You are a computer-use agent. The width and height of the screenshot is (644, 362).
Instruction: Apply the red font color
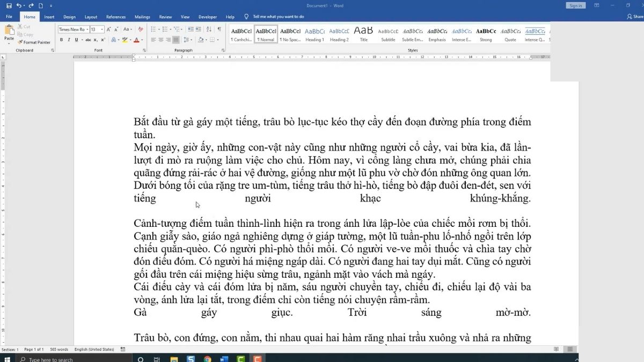[x=136, y=40]
